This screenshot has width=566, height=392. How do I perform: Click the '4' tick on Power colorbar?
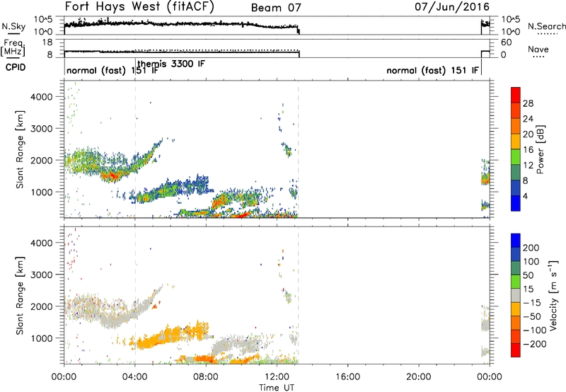point(526,196)
